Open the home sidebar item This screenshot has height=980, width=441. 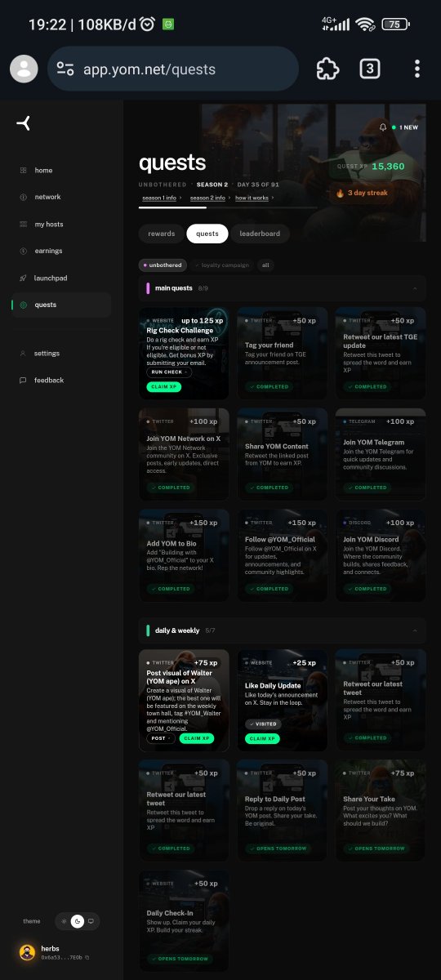click(61, 170)
